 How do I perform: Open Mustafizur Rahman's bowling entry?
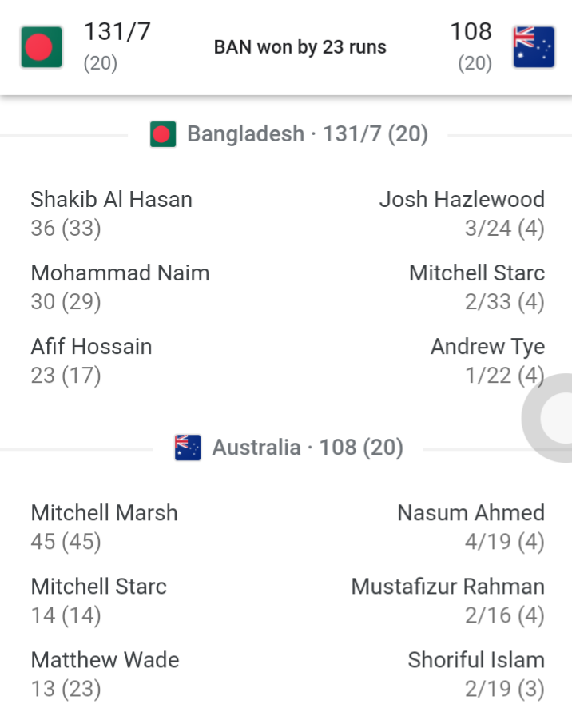tap(448, 601)
